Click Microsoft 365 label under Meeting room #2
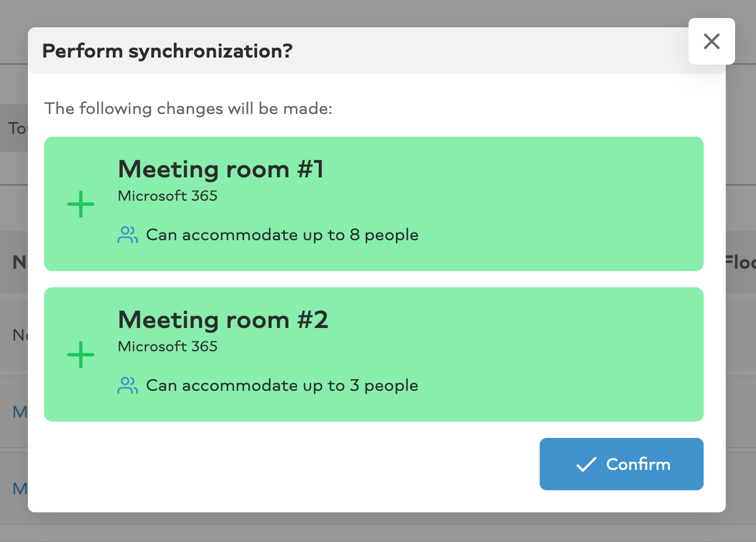This screenshot has width=756, height=542. [167, 347]
